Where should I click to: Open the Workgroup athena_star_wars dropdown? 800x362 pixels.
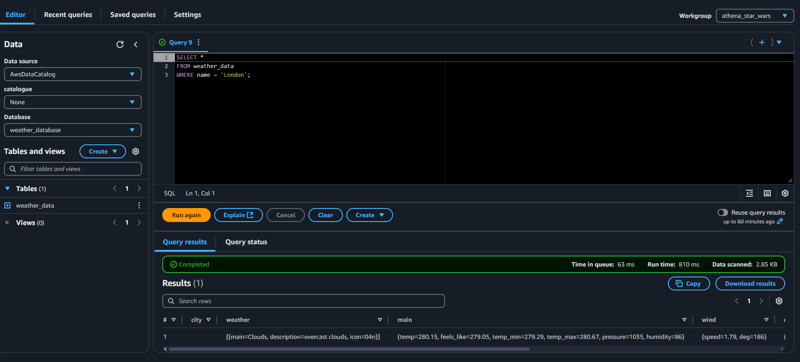pos(754,16)
